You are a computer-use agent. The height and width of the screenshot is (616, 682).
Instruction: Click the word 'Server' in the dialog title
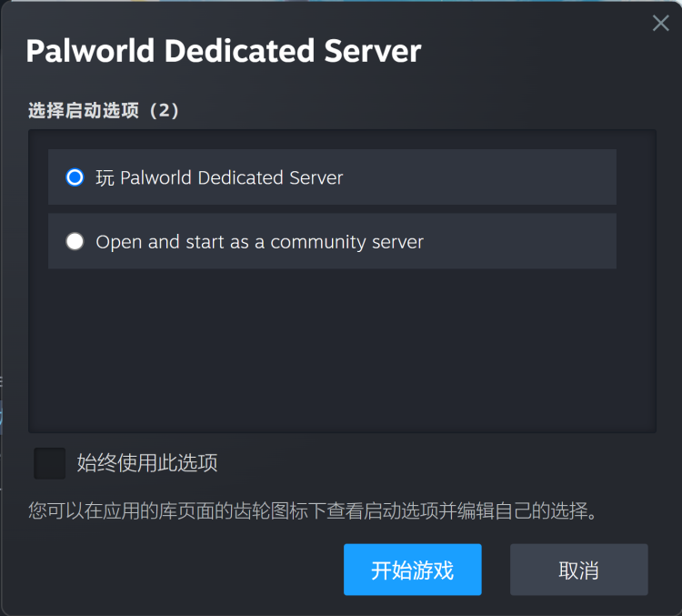pyautogui.click(x=373, y=51)
